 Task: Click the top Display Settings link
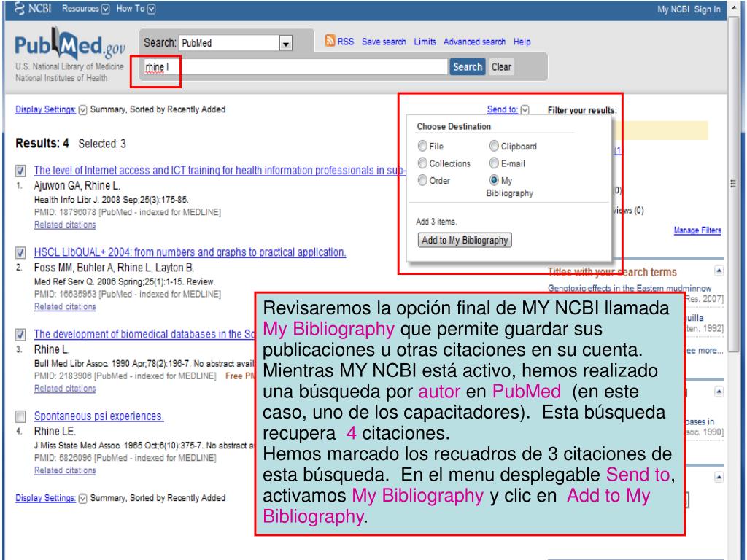click(x=45, y=109)
